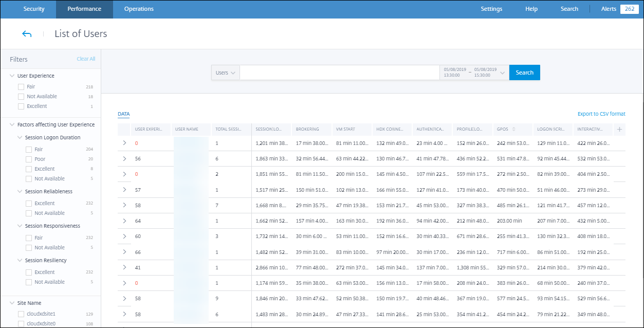This screenshot has height=328, width=644.
Task: Tick the cloudxdsite1 site name checkbox
Action: tap(21, 314)
